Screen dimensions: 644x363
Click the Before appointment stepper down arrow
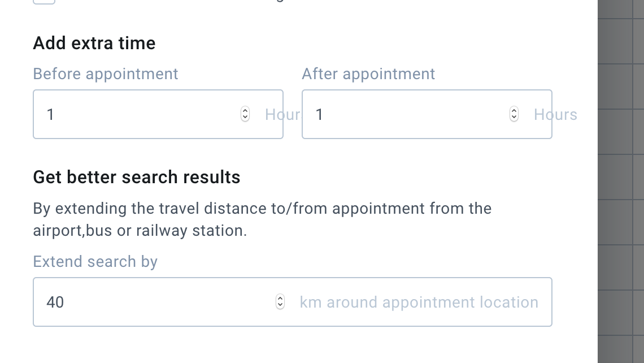(245, 117)
